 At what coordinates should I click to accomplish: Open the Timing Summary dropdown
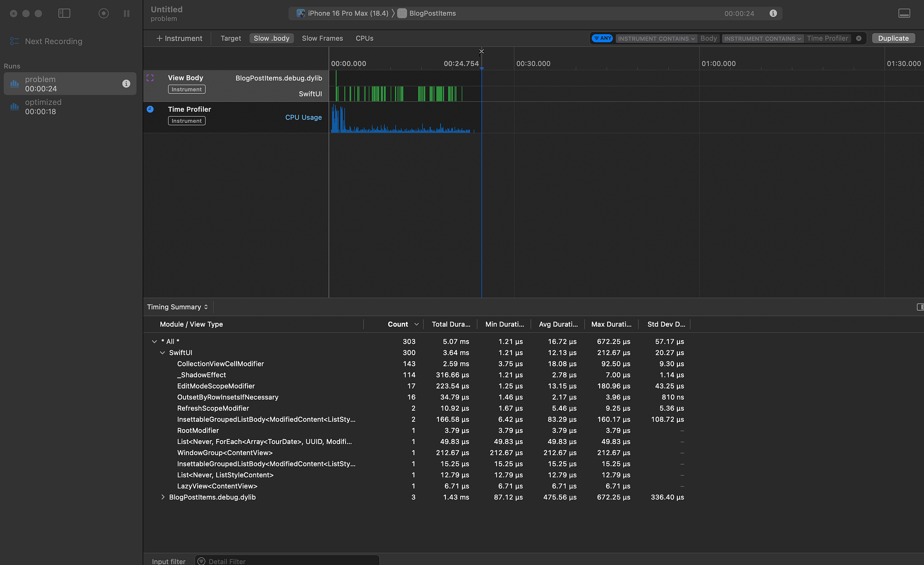(177, 307)
